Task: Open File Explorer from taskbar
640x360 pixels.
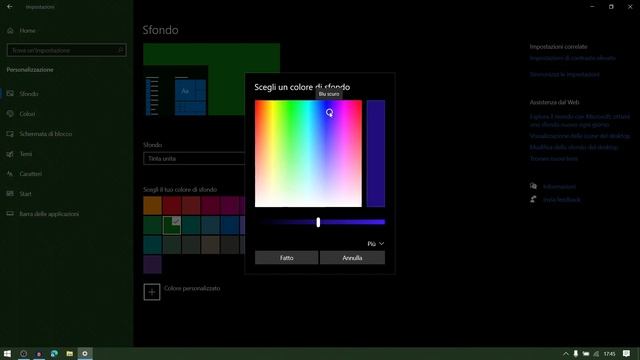Action: pos(69,353)
